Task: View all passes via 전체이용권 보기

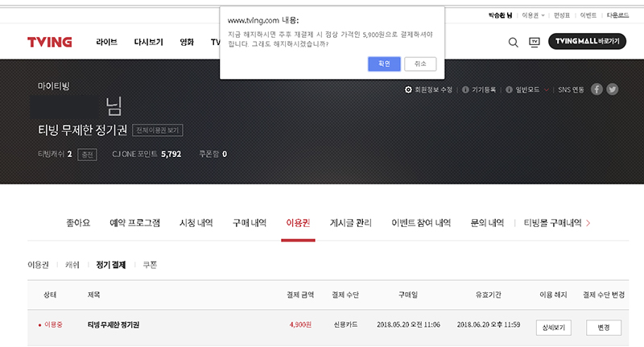Action: point(158,130)
